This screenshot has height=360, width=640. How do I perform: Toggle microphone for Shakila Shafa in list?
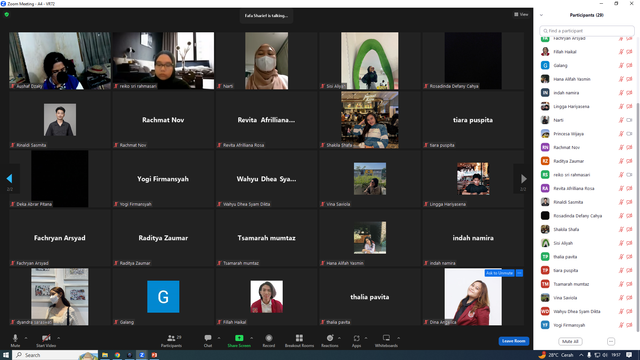point(621,229)
